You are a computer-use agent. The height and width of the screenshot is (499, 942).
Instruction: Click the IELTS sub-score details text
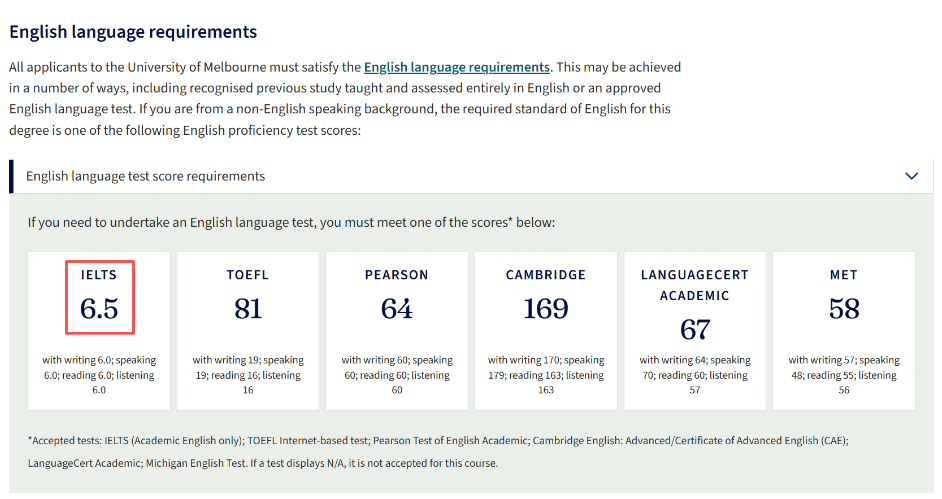tap(99, 375)
